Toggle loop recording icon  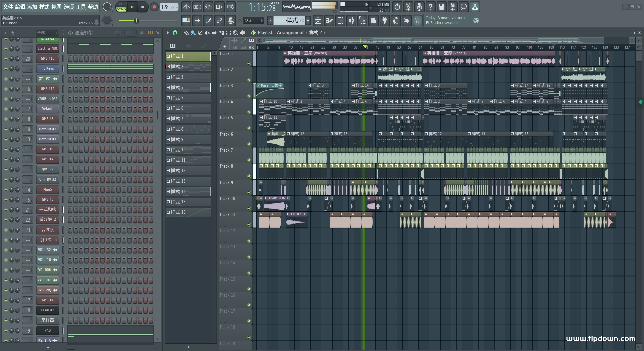[x=231, y=7]
